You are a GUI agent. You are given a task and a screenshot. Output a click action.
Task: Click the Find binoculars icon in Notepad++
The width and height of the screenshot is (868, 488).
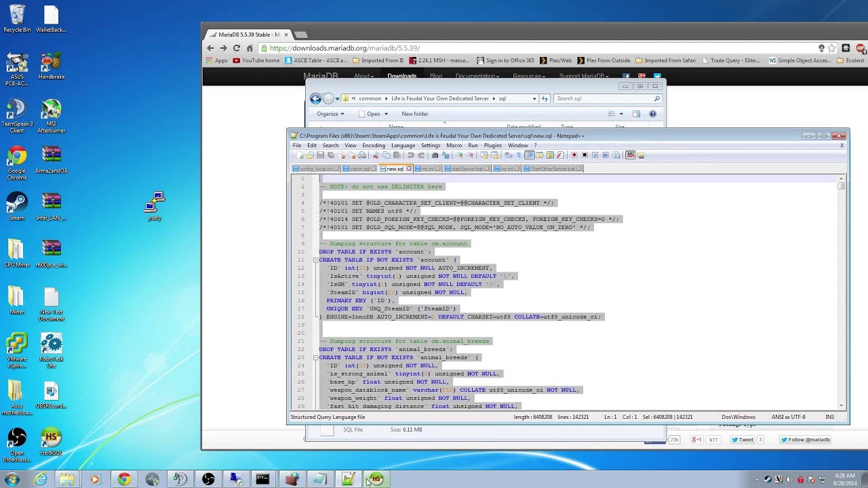435,155
